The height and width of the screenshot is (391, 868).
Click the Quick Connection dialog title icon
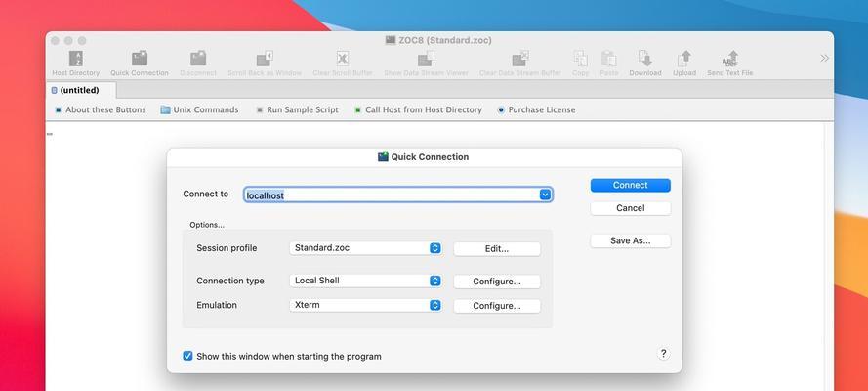(383, 156)
